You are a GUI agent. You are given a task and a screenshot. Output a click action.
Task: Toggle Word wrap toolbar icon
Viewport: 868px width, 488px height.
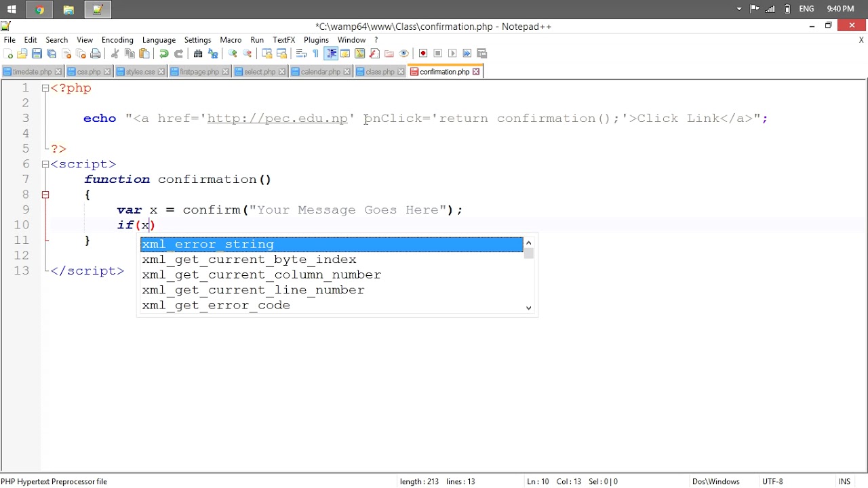click(301, 54)
